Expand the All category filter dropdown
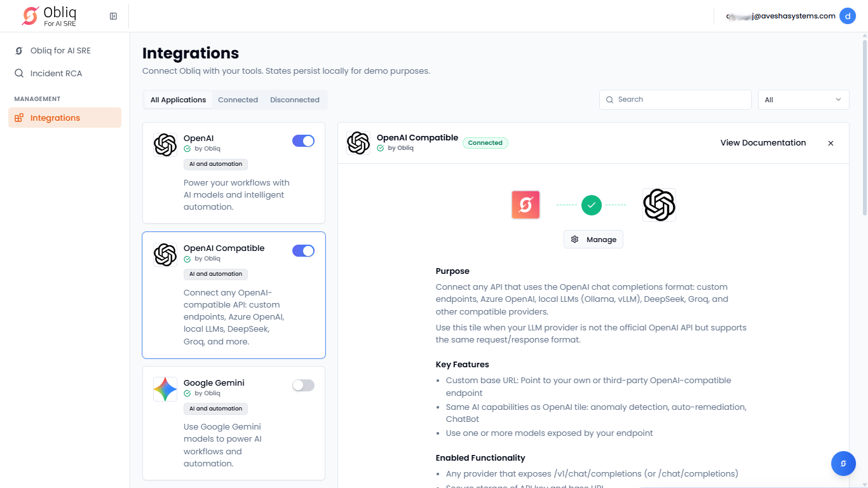This screenshot has height=488, width=868. click(803, 100)
